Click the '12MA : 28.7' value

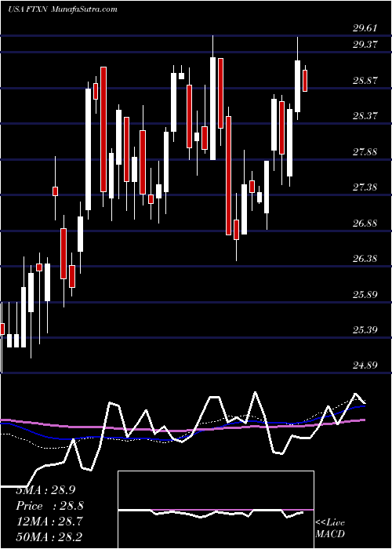pyautogui.click(x=50, y=522)
